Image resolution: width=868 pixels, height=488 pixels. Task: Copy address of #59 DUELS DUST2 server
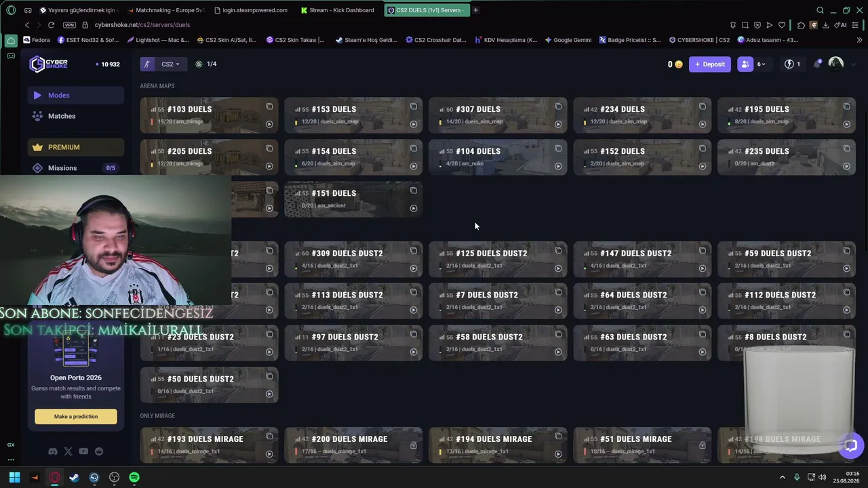[846, 251]
